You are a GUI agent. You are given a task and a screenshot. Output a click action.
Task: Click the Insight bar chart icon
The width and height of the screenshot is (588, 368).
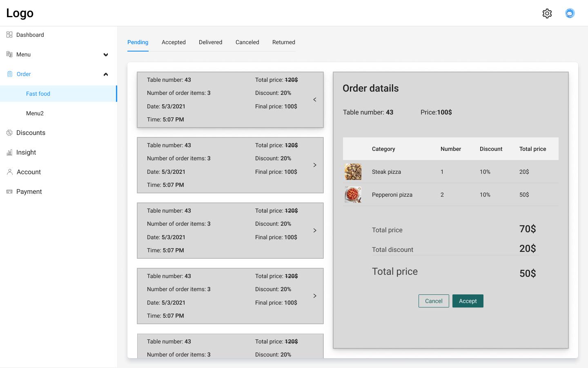(x=9, y=153)
